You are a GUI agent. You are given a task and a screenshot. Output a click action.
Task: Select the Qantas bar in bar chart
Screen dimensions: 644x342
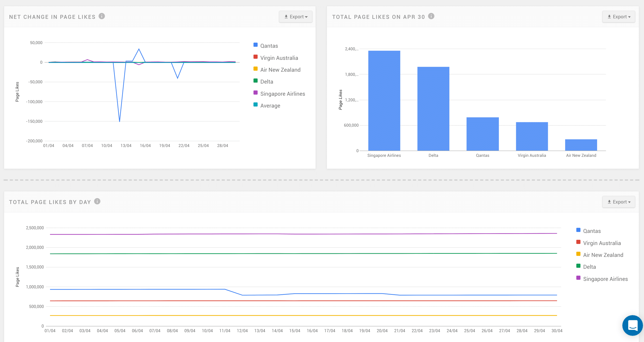[483, 134]
